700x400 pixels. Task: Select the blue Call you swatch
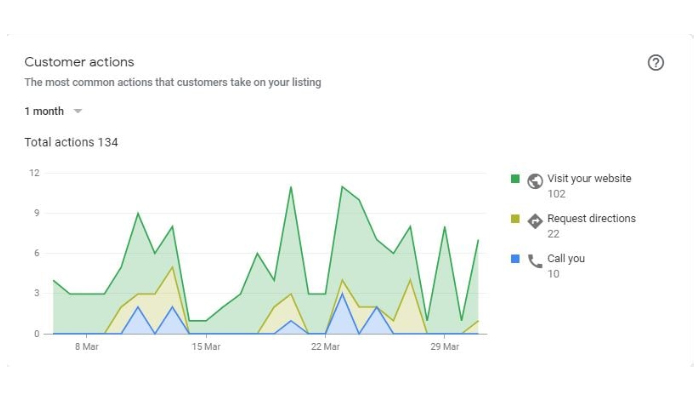(x=515, y=259)
